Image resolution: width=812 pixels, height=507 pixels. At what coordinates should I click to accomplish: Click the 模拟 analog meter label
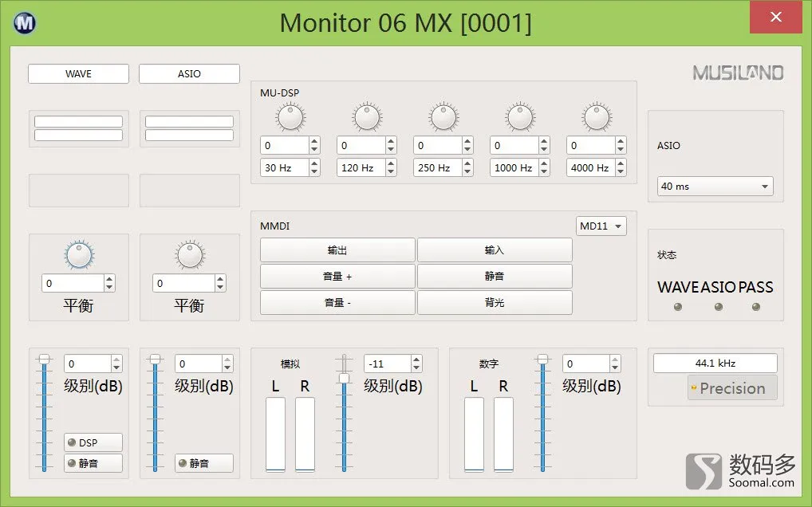290,364
